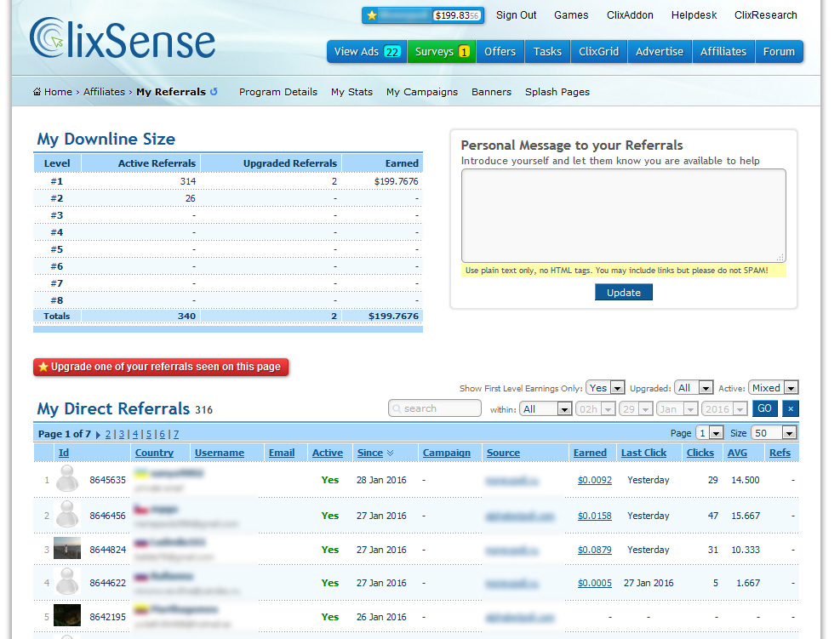Open the Forum tab
Viewport: 840px width, 639px height.
pos(779,51)
